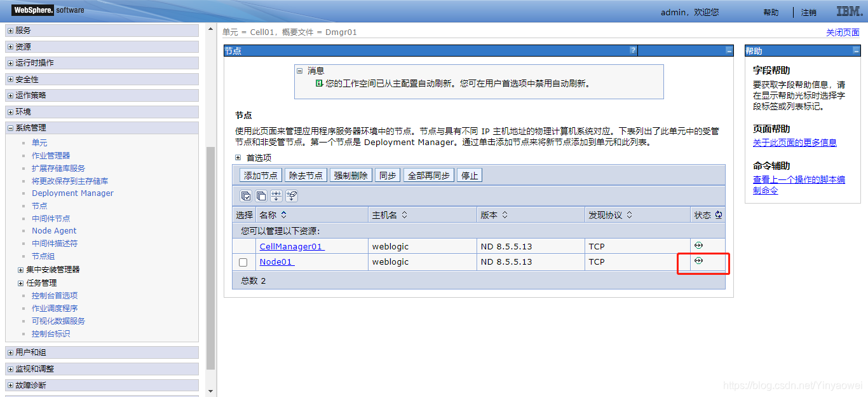Viewport: 868px width, 397px height.
Task: Expand the 资源 navigation section
Action: tap(10, 47)
